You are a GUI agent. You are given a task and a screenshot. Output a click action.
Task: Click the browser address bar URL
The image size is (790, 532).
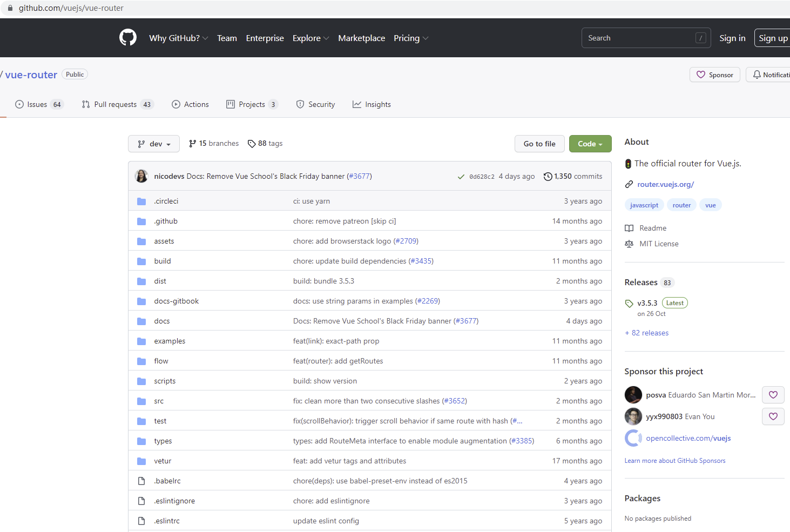pyautogui.click(x=71, y=8)
